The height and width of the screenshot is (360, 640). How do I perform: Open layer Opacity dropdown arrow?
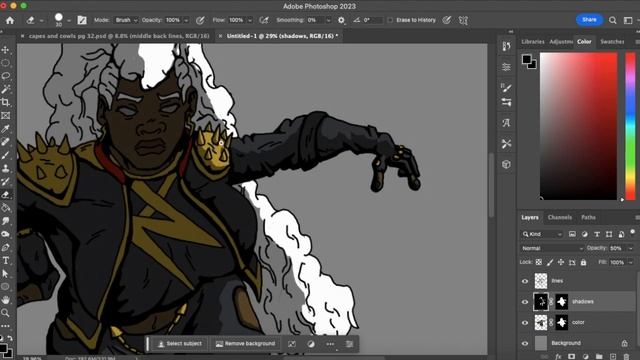click(631, 248)
